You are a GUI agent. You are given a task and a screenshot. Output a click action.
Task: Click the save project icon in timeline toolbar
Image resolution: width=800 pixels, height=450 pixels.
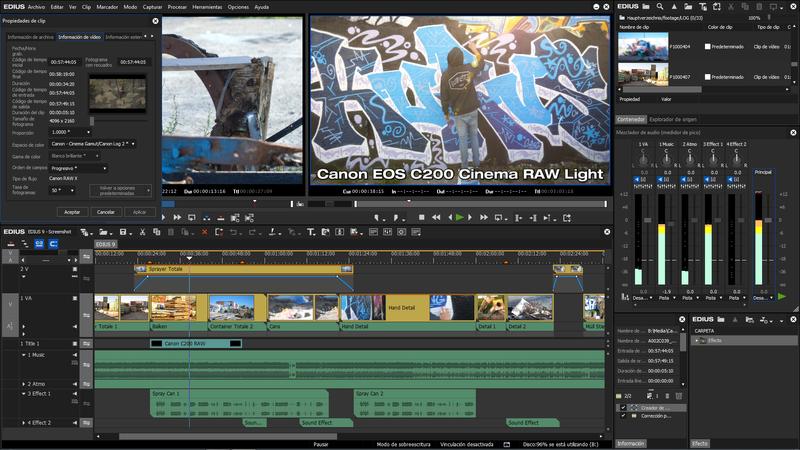click(x=123, y=232)
